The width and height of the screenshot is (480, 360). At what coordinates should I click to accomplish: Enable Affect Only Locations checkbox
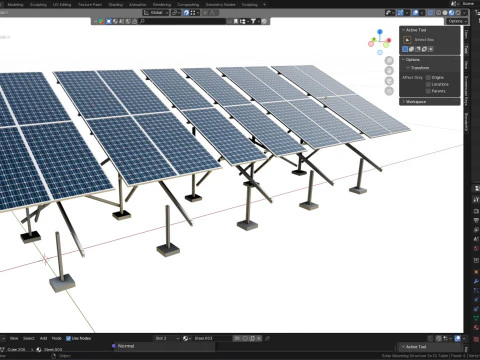pyautogui.click(x=428, y=84)
